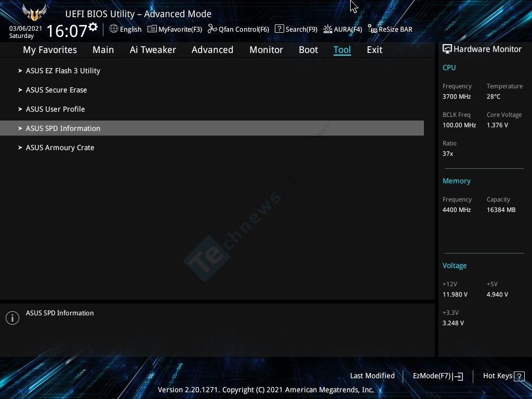Open the Monitor tab

point(267,50)
